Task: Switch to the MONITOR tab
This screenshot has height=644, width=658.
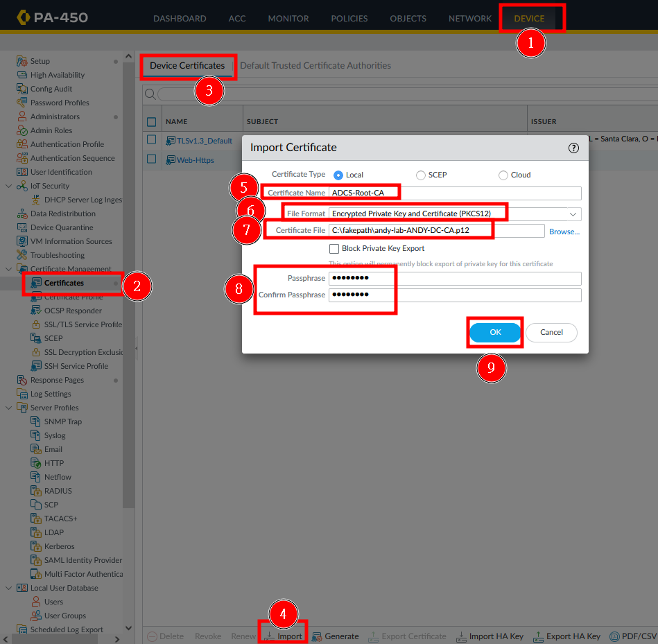Action: (288, 19)
